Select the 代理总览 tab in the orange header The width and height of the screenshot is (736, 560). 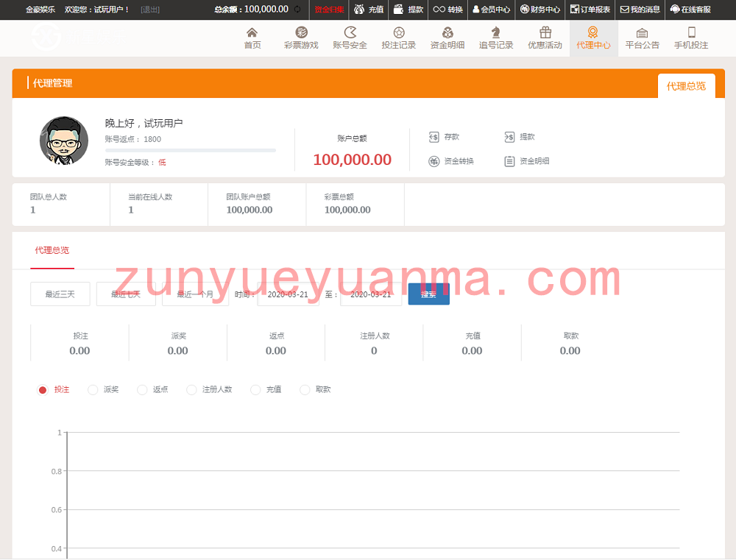coord(686,86)
